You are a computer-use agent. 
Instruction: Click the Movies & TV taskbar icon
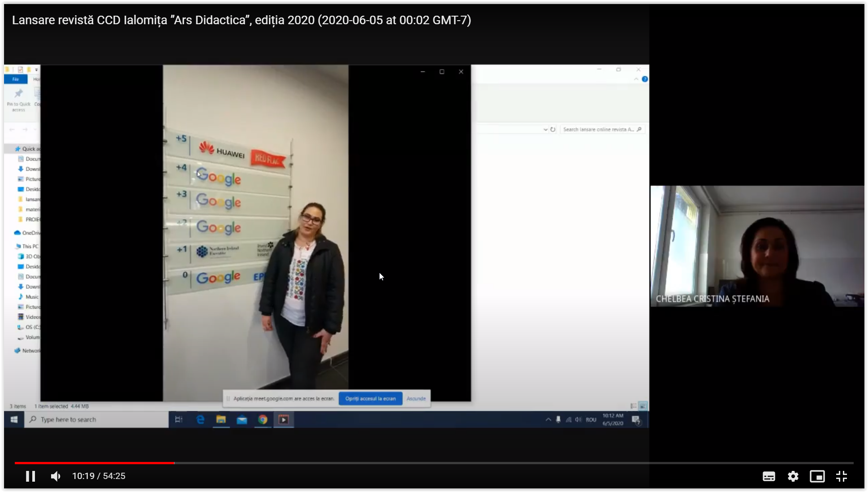284,419
